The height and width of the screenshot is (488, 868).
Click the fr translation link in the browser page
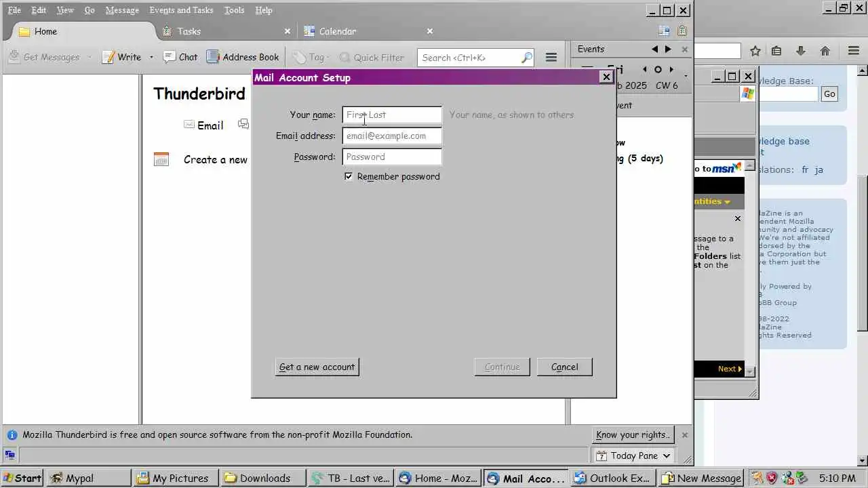[x=805, y=170]
